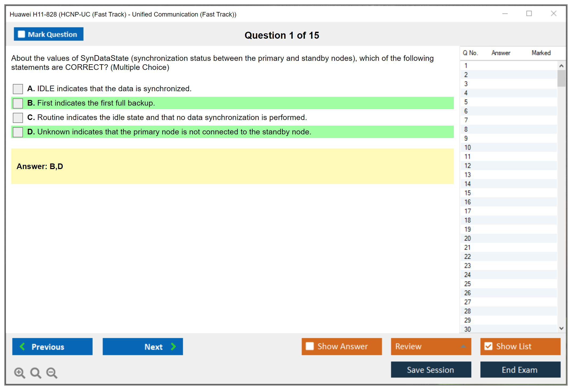Tick option D Unknown indicates checkbox

coord(18,132)
